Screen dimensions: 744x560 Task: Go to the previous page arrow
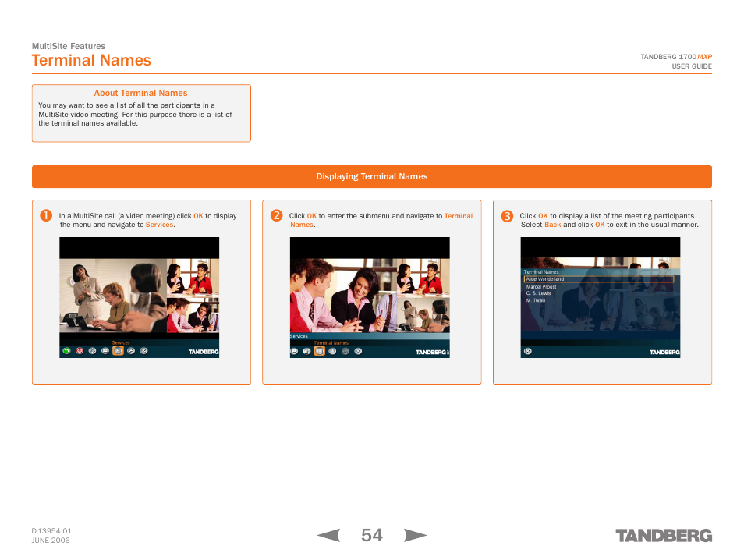pyautogui.click(x=328, y=535)
